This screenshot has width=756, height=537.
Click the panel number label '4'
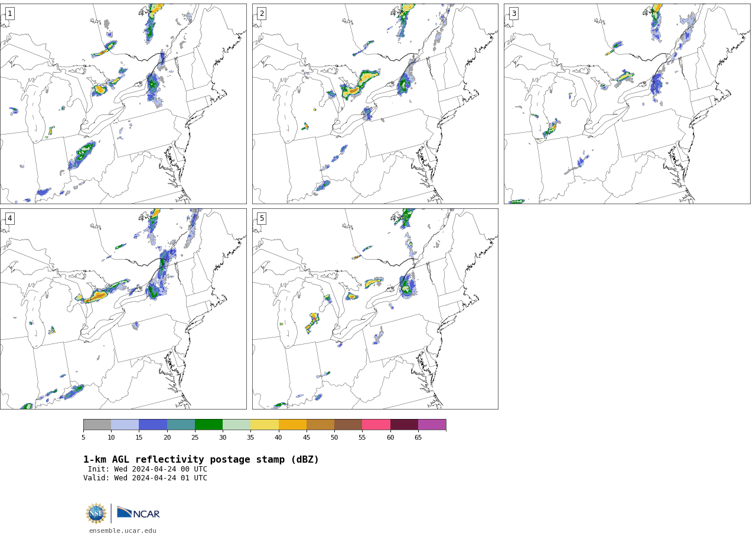(9, 218)
